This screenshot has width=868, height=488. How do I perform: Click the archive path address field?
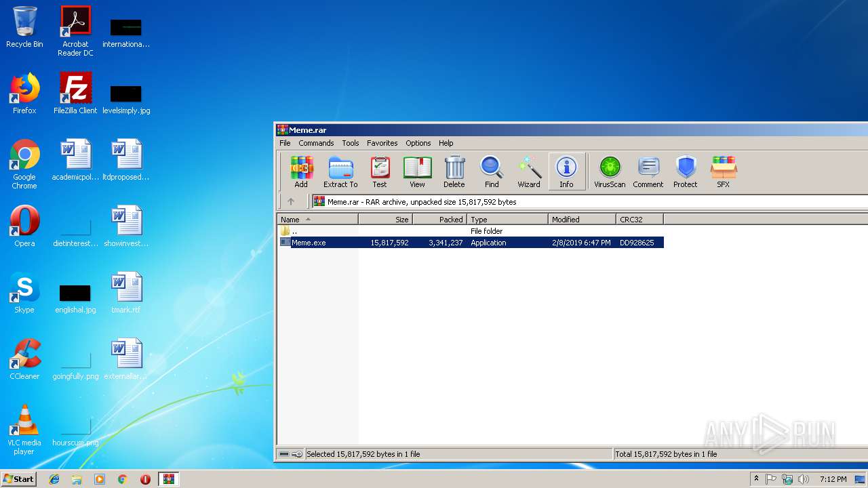tap(589, 201)
